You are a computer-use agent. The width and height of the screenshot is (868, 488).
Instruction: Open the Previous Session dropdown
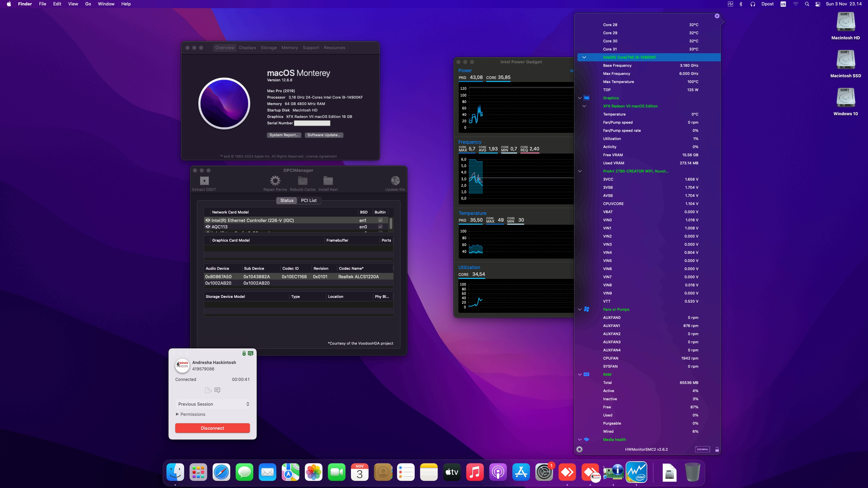213,404
